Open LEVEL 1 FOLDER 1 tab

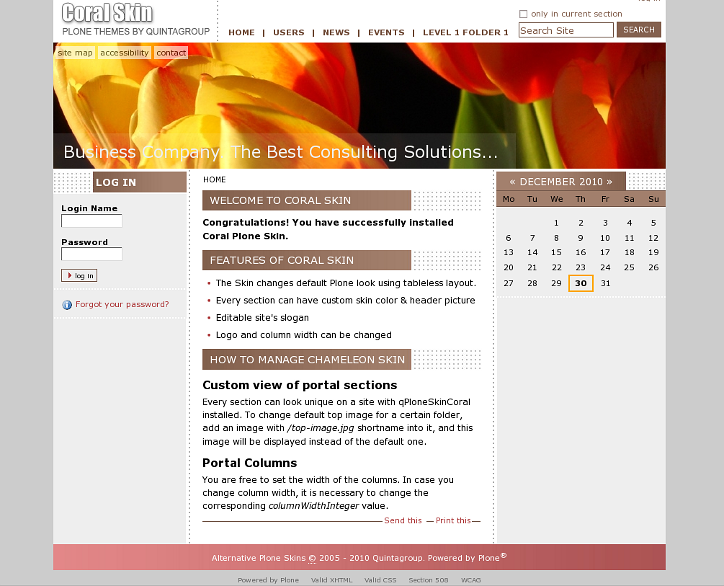pyautogui.click(x=465, y=32)
